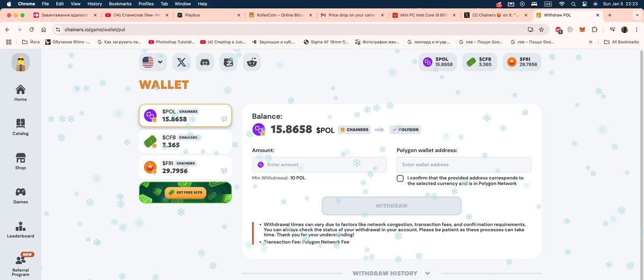
Task: Open the Referral Program page
Action: (20, 265)
